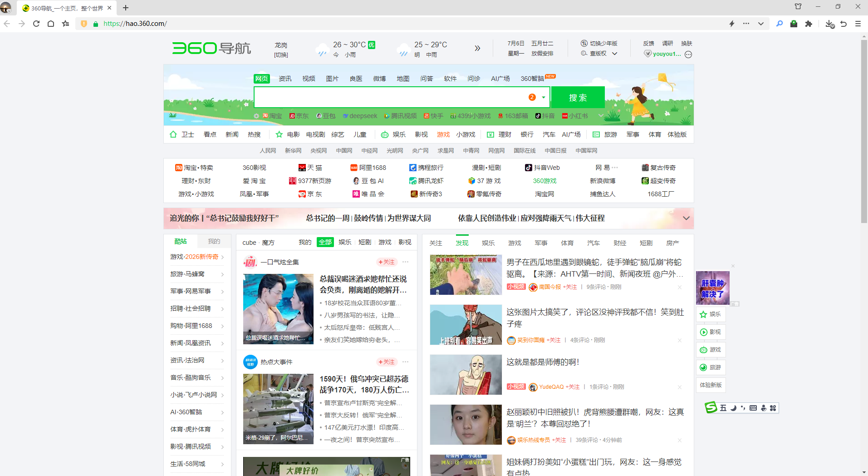
Task: Open the 影视 shortcut in the right floating sidebar
Action: pyautogui.click(x=711, y=332)
